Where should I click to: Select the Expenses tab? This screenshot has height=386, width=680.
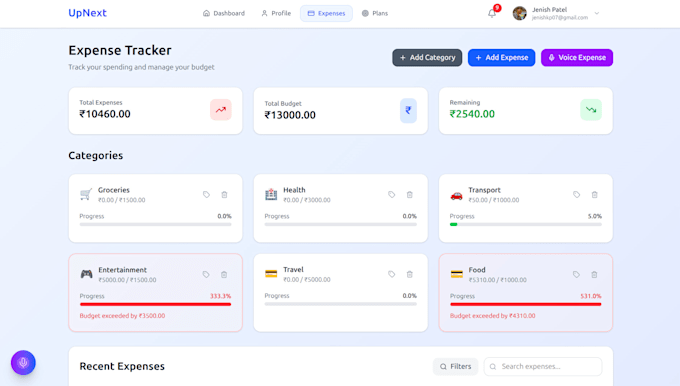coord(327,13)
